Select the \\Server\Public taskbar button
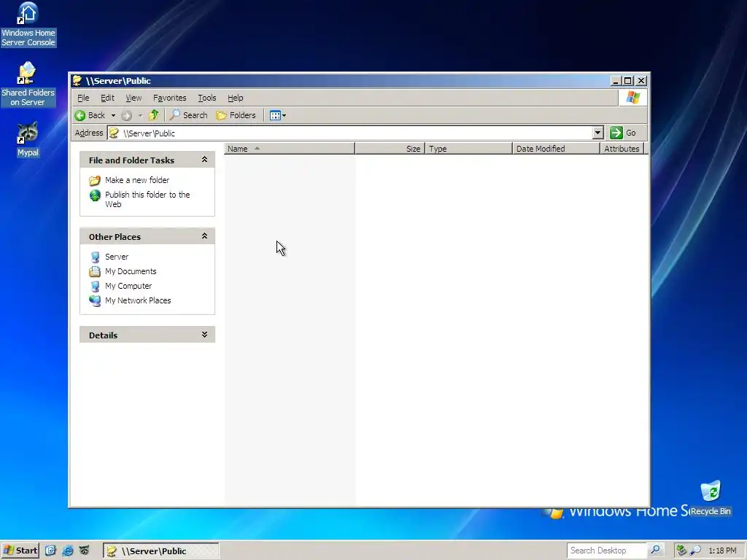Image resolution: width=747 pixels, height=560 pixels. tap(161, 551)
